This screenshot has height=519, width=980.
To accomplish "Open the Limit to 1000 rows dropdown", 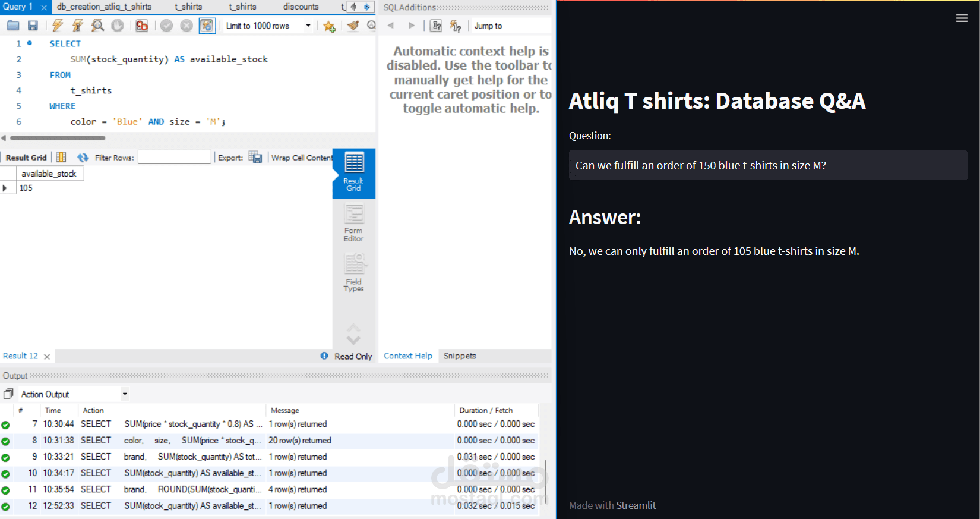I will [308, 26].
